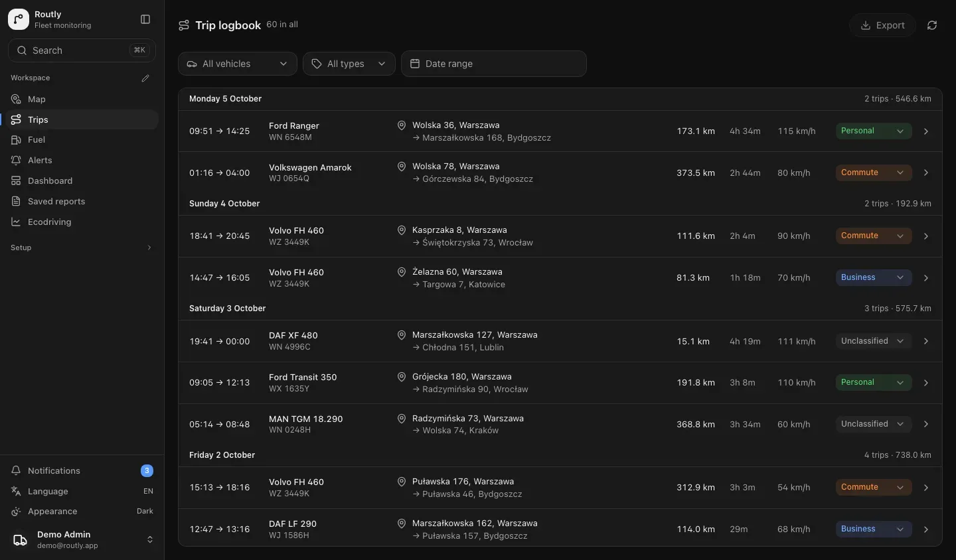Click the refresh icon next to Export
956x560 pixels.
point(932,25)
